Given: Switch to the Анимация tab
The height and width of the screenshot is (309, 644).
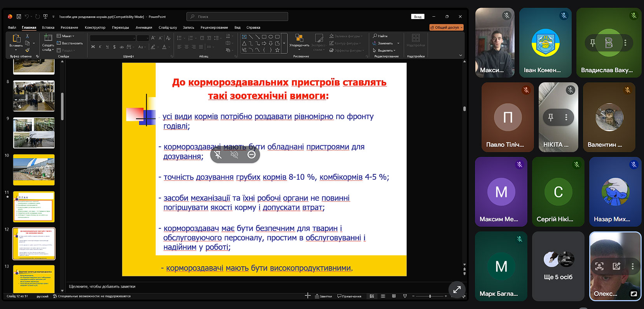Looking at the screenshot, I should coord(144,28).
